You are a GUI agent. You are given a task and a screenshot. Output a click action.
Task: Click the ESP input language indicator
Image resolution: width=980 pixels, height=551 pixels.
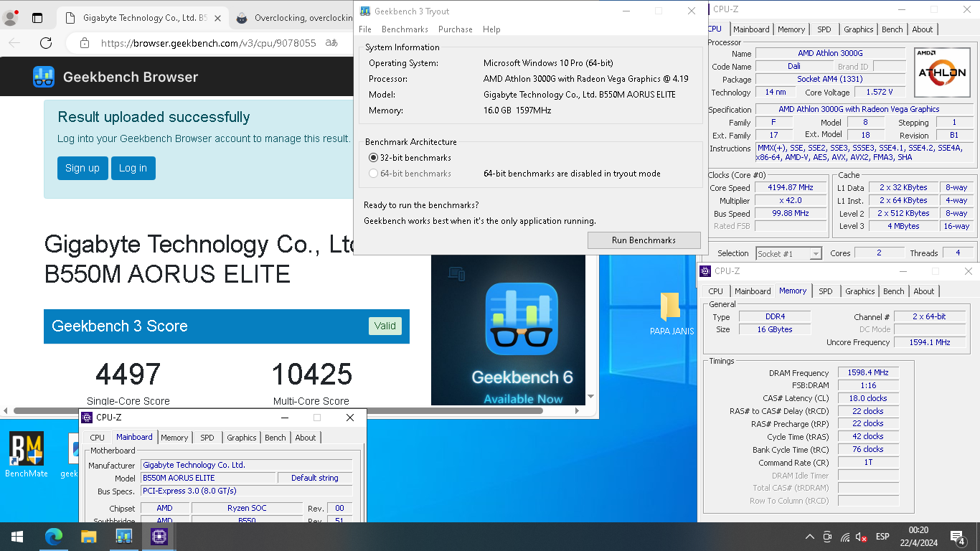pyautogui.click(x=883, y=537)
